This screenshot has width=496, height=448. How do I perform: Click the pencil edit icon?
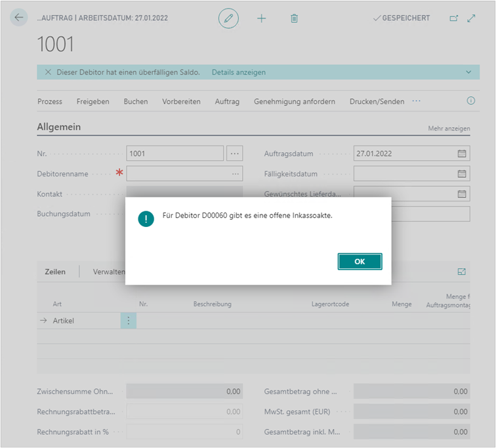tap(228, 18)
